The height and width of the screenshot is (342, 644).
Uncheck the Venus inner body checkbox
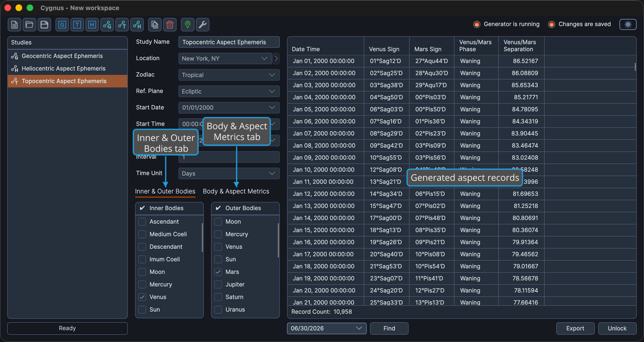coord(142,297)
